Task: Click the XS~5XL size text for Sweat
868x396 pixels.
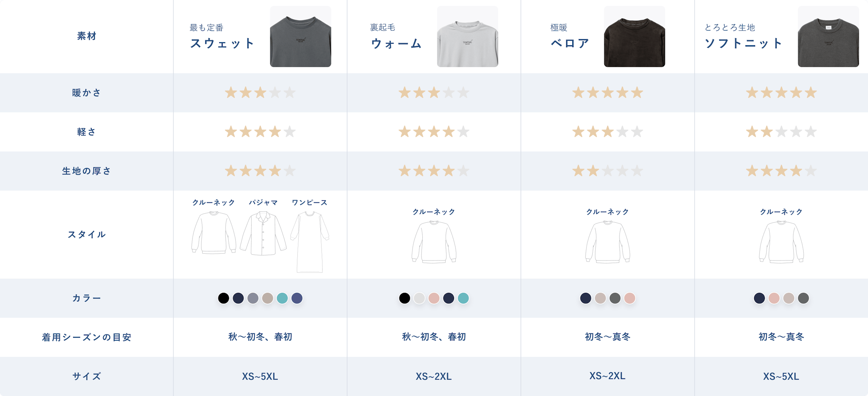Action: point(260,376)
